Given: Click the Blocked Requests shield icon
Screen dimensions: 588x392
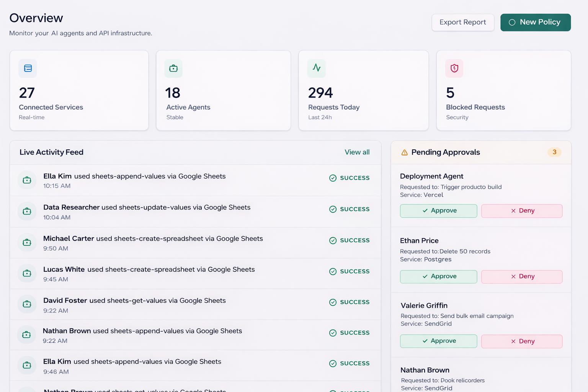Looking at the screenshot, I should (x=454, y=69).
